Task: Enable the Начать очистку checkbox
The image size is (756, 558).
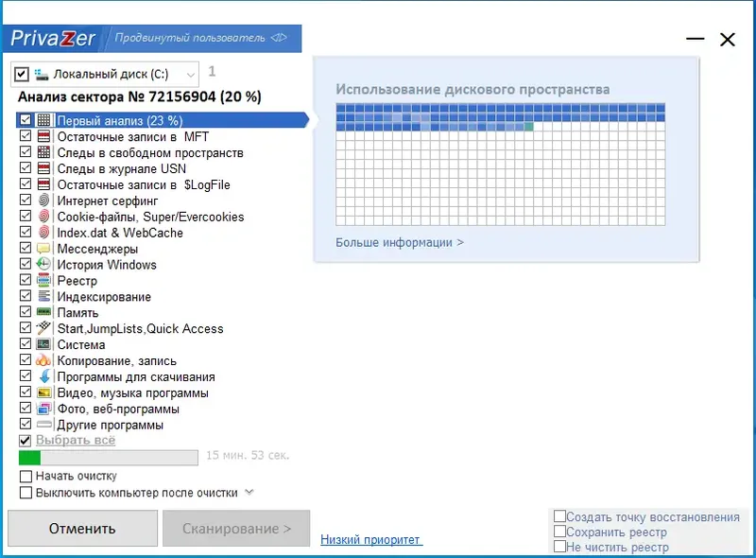Action: click(x=26, y=477)
